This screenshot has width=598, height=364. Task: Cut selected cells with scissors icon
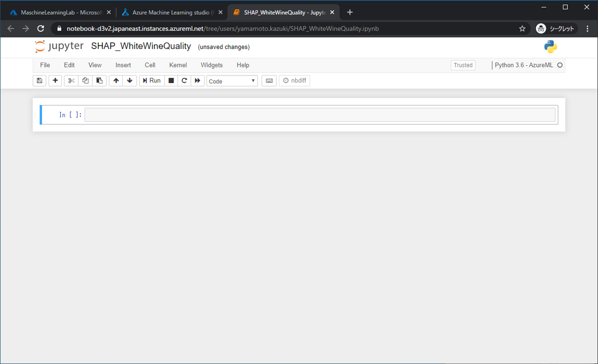[71, 81]
